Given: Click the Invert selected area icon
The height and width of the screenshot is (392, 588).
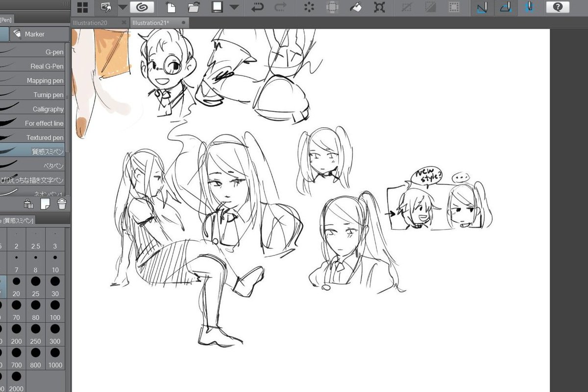Looking at the screenshot, I should click(430, 7).
